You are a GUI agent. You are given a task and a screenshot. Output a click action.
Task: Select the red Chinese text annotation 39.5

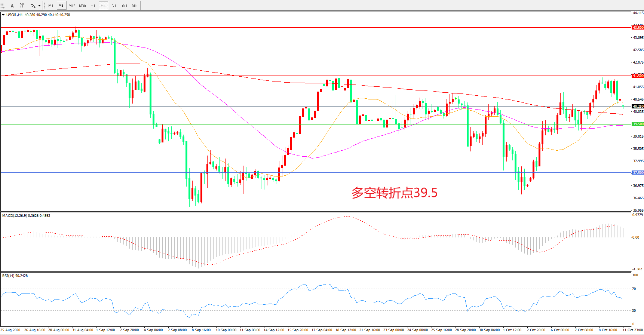tap(394, 193)
